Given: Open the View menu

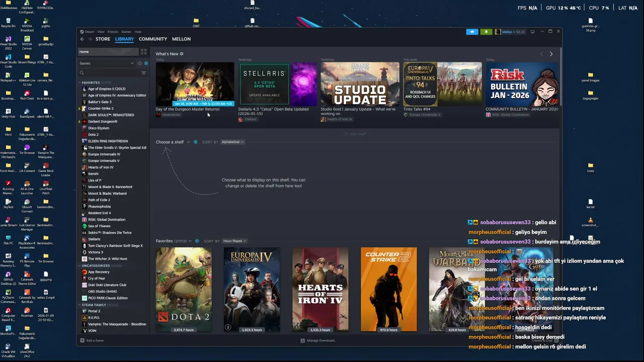Looking at the screenshot, I should 101,32.
